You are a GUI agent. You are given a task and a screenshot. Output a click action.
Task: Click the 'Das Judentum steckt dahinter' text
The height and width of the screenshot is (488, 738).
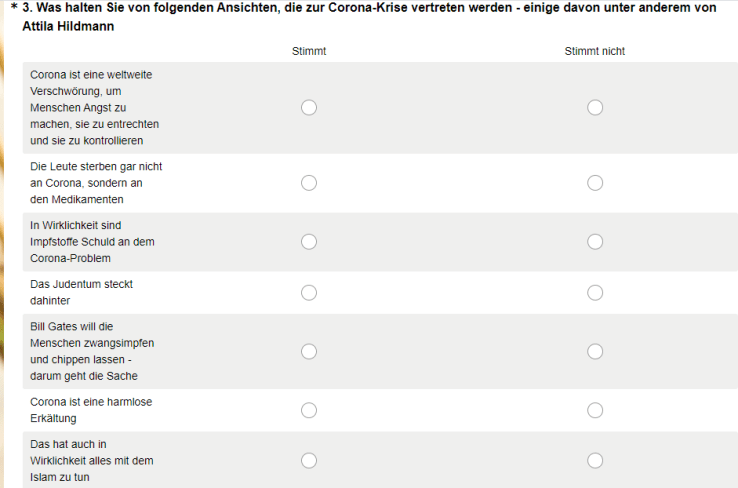tap(81, 292)
